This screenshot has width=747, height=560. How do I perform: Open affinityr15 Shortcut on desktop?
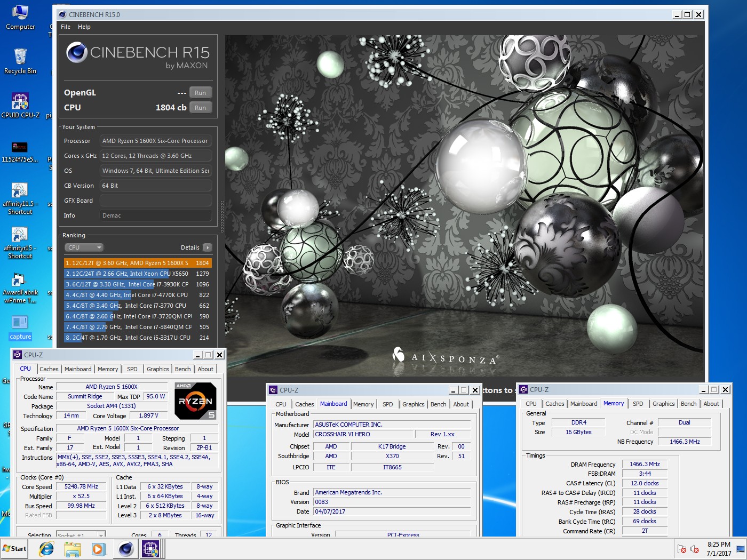[x=20, y=243]
